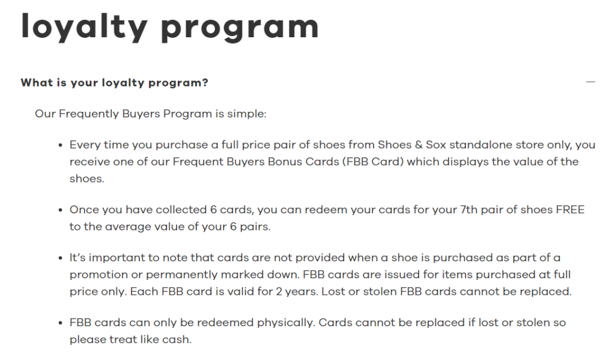Collapse the loyalty program answer with minus icon
The image size is (615, 364).
[590, 82]
